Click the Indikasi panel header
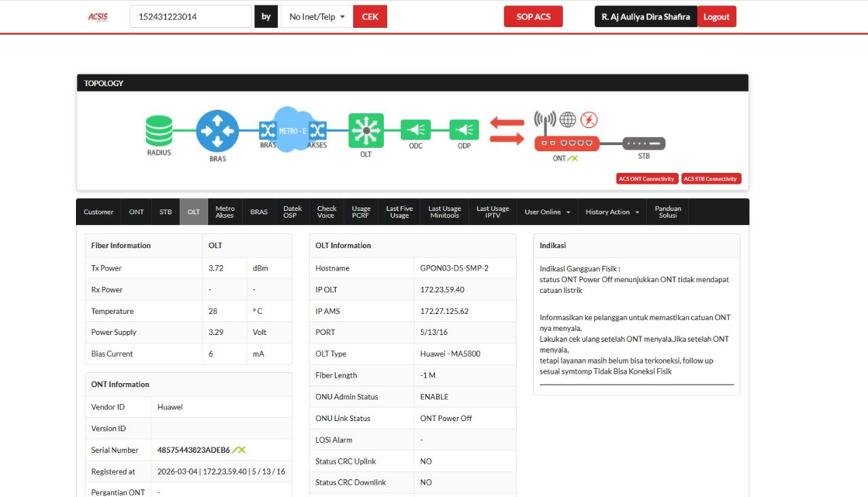 (x=636, y=245)
